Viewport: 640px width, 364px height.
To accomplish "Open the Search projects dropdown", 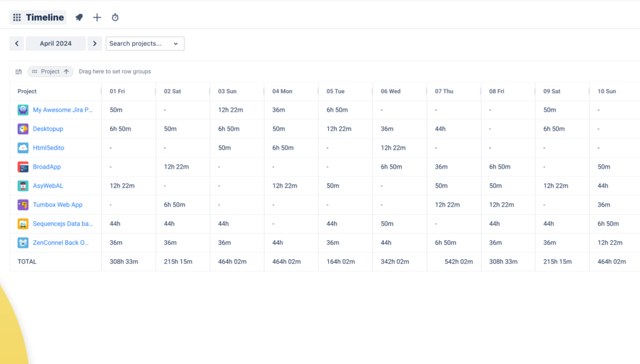I will [145, 44].
